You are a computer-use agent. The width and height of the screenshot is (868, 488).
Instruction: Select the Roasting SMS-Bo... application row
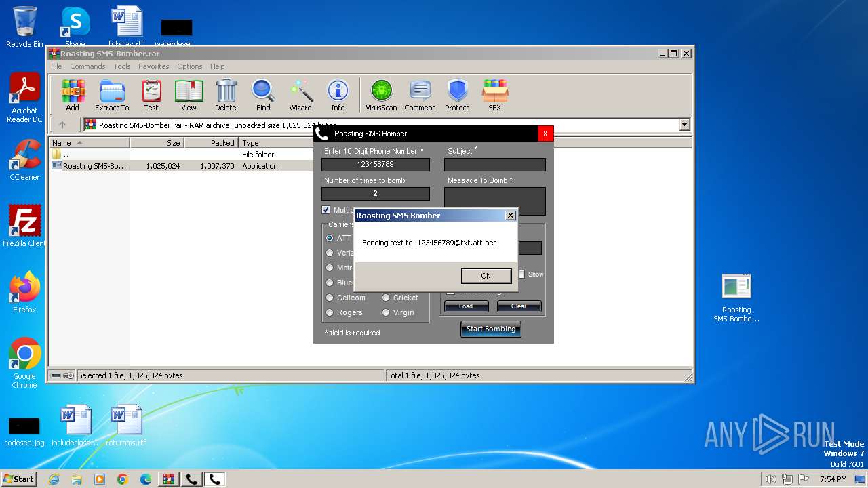tap(182, 166)
